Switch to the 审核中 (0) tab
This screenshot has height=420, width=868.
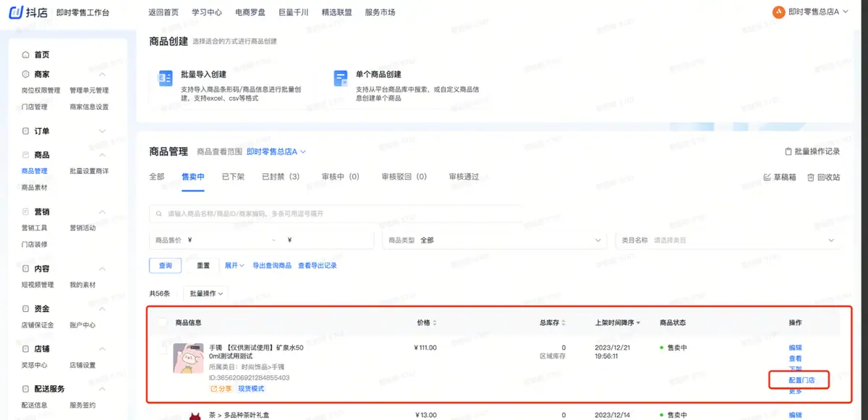[x=341, y=177]
